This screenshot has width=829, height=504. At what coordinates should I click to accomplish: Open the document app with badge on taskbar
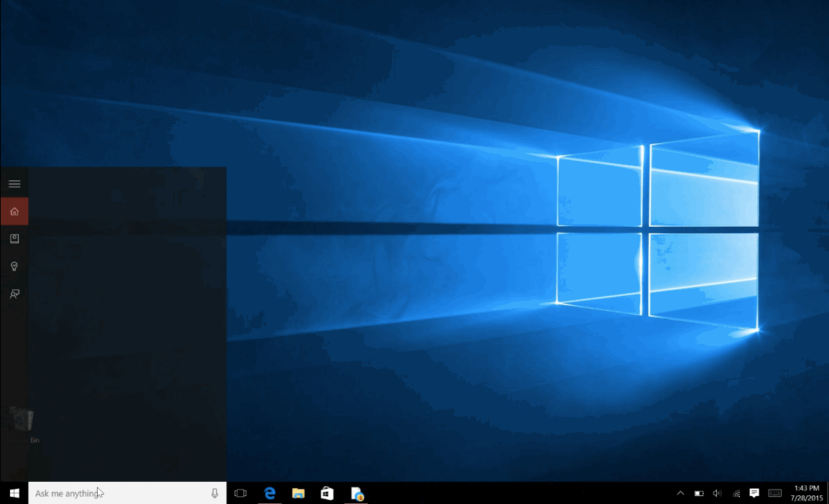pos(356,493)
